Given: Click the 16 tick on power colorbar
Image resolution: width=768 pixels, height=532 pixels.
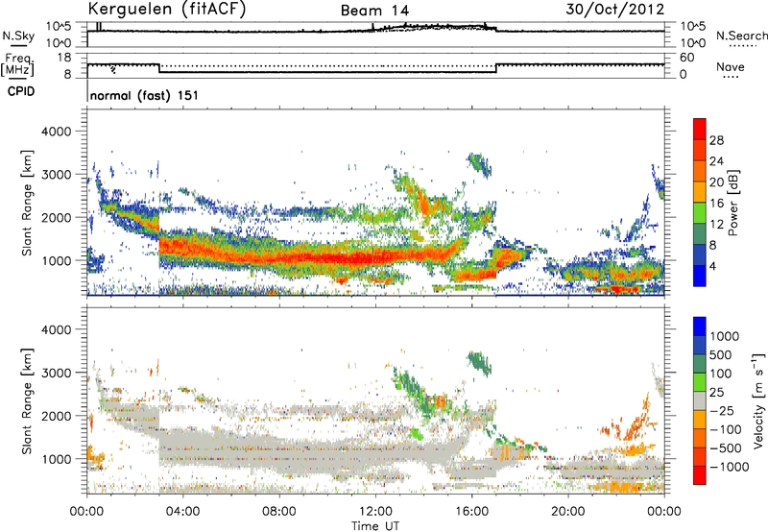Looking at the screenshot, I should (x=716, y=204).
